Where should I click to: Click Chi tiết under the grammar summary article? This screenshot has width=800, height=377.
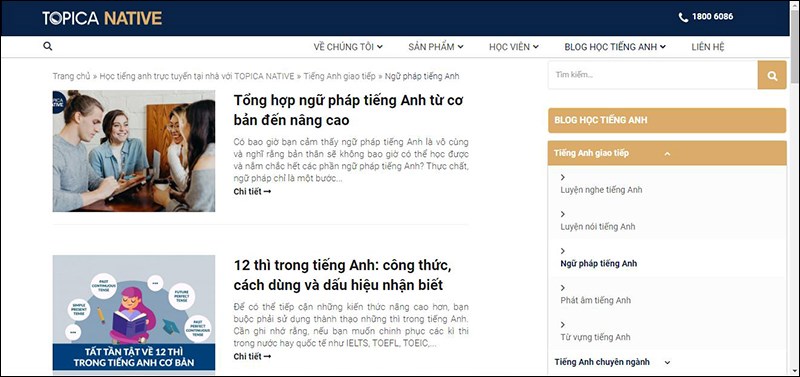(x=252, y=192)
